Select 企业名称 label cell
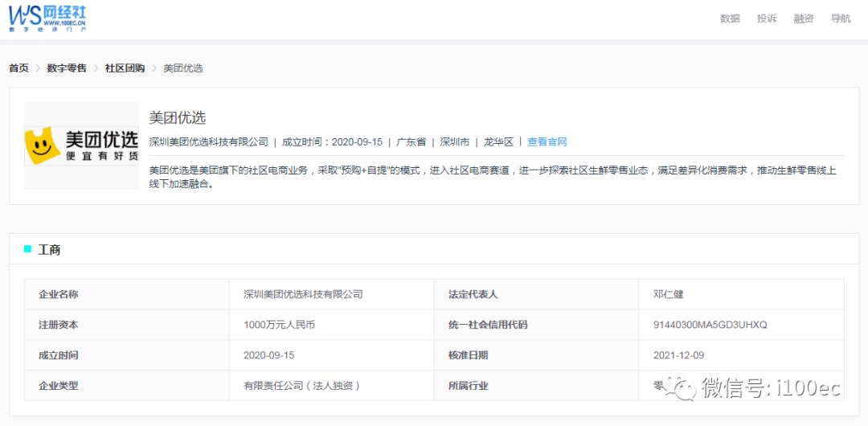This screenshot has height=426, width=868. (x=127, y=294)
